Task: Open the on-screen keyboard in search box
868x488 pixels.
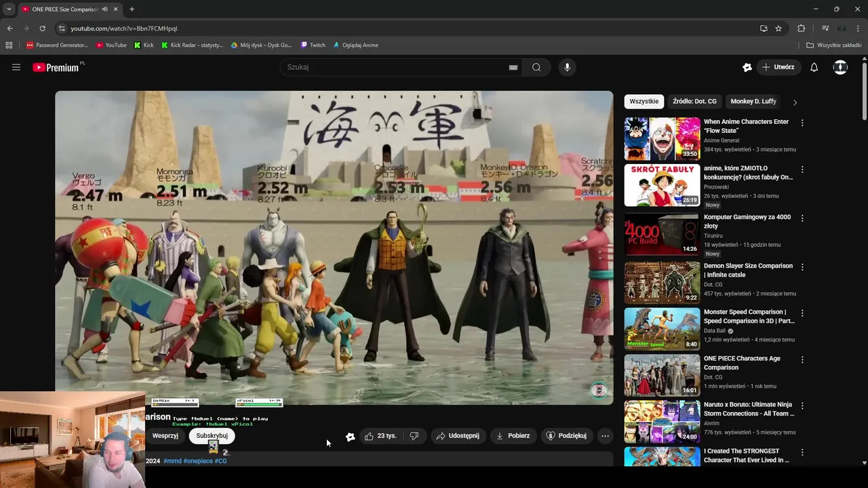Action: (x=513, y=67)
